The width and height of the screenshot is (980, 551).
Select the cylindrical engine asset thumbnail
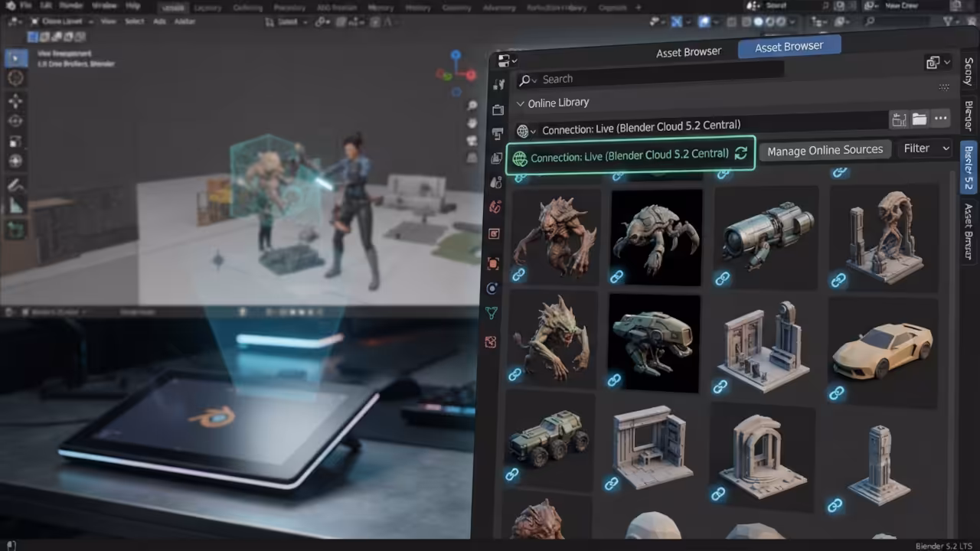click(x=766, y=238)
